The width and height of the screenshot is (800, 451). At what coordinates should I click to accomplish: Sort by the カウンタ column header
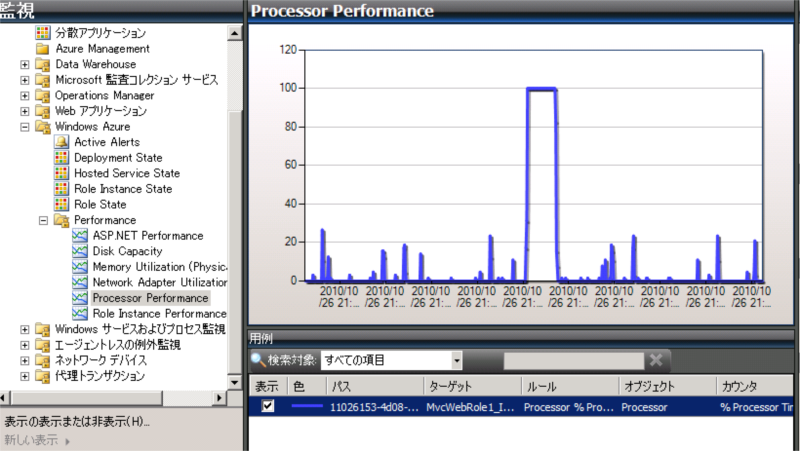pyautogui.click(x=755, y=386)
